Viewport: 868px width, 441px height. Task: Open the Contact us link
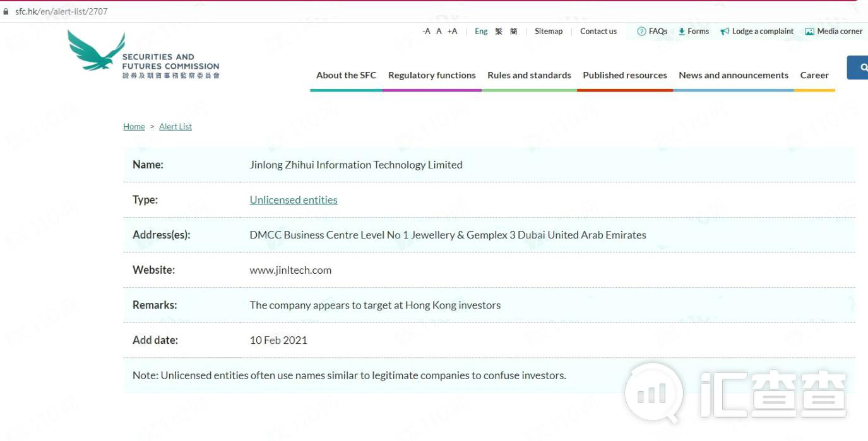pyautogui.click(x=598, y=32)
